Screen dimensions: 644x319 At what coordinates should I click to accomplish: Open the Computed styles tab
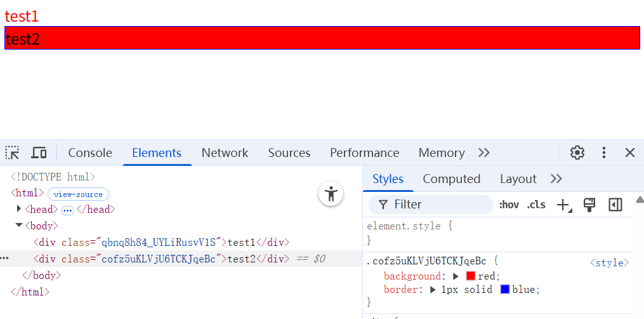point(451,179)
